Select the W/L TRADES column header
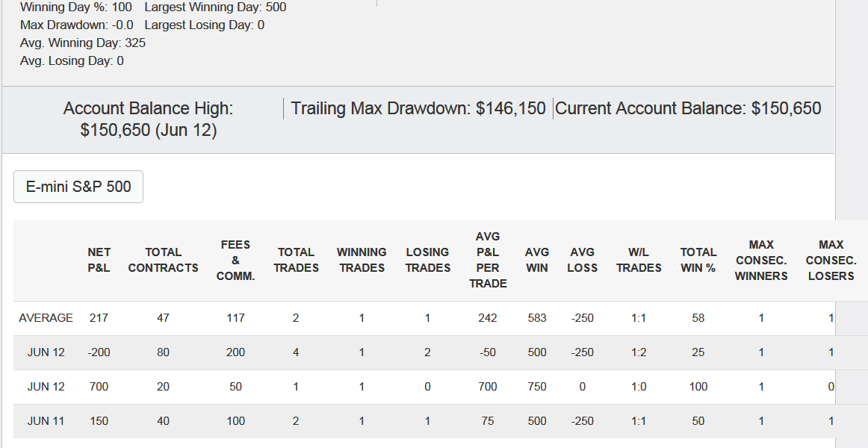 pos(639,260)
